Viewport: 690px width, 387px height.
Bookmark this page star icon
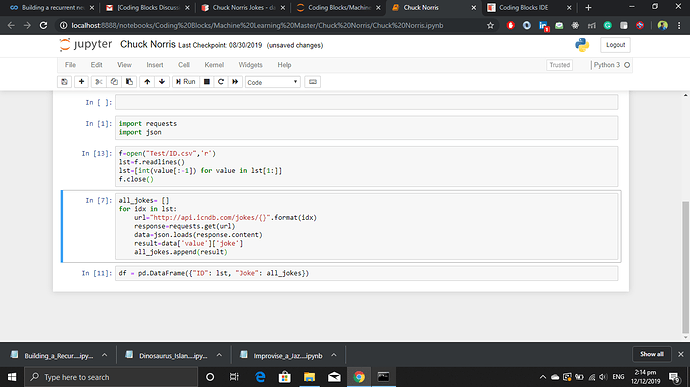490,26
